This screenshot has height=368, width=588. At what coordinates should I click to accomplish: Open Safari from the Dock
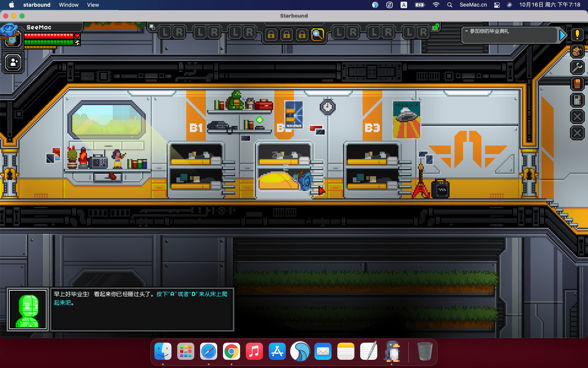click(x=209, y=351)
